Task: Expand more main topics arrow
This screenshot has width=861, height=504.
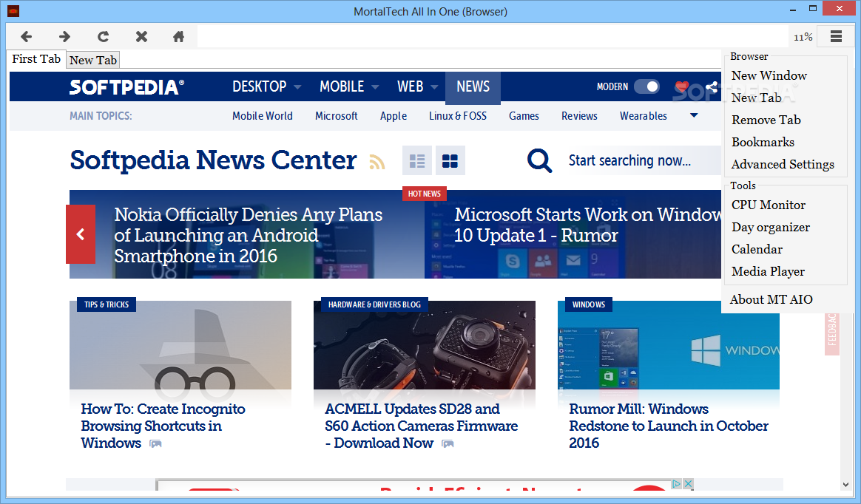Action: point(694,116)
